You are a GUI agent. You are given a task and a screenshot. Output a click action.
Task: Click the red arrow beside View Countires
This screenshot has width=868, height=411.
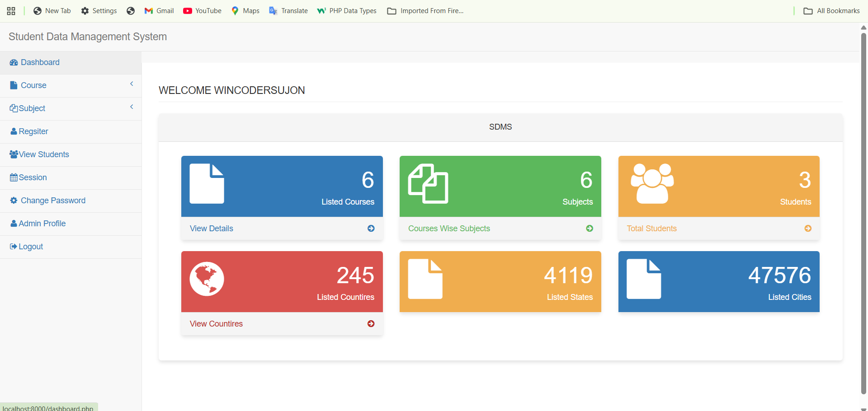371,324
